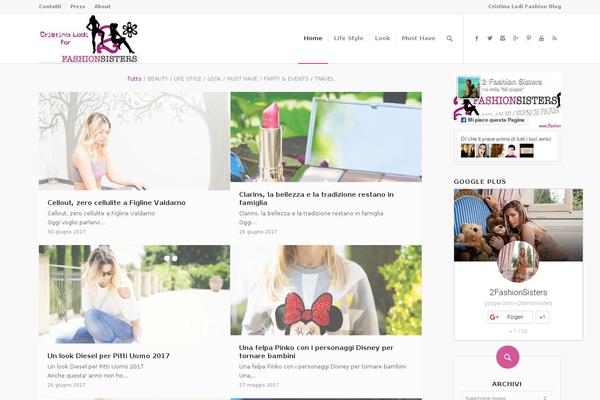Click the 17 maggio 2017 date
Image resolution: width=600 pixels, height=400 pixels.
pyautogui.click(x=259, y=385)
